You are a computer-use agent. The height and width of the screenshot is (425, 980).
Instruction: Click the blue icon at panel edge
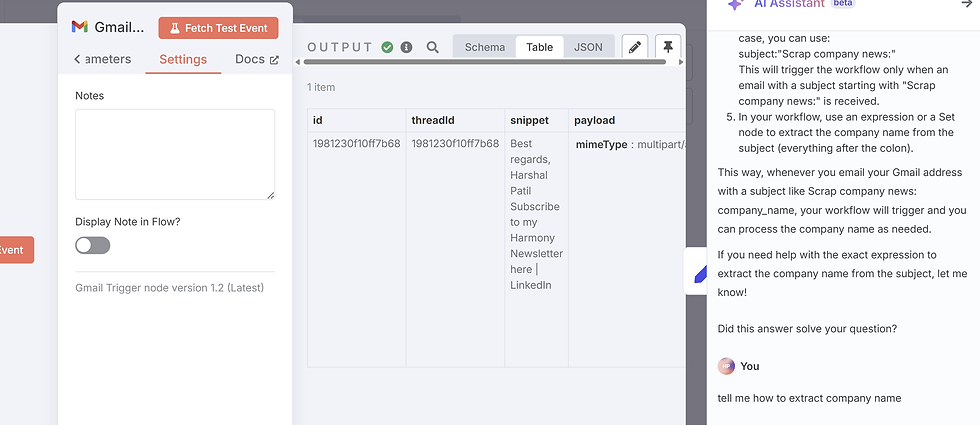tap(701, 272)
